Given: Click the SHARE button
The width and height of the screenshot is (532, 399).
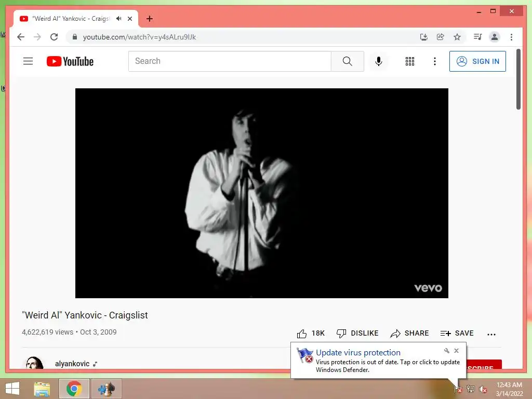Looking at the screenshot, I should point(409,333).
